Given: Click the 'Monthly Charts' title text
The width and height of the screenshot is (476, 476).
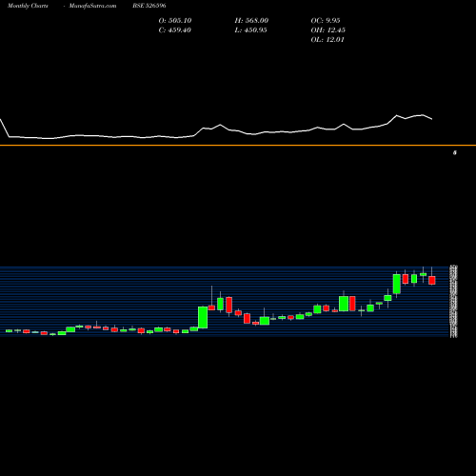Looking at the screenshot, I should point(28,6).
